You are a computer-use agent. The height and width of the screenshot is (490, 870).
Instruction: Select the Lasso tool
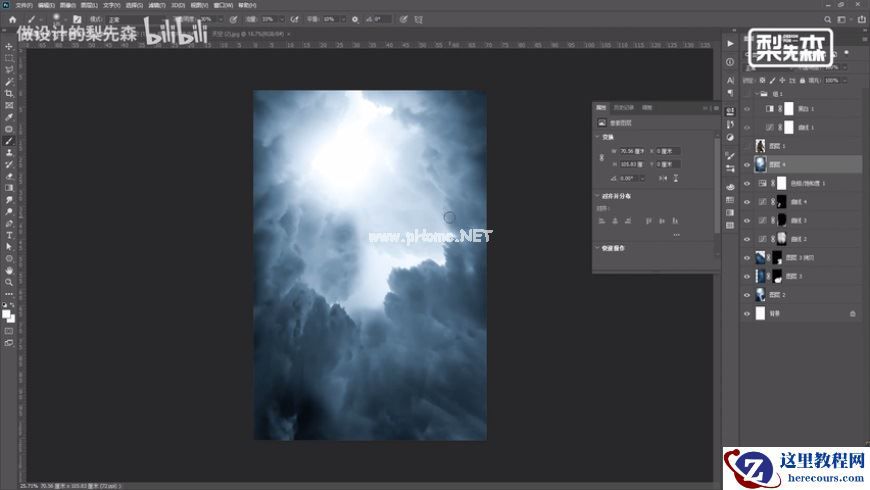[x=9, y=70]
